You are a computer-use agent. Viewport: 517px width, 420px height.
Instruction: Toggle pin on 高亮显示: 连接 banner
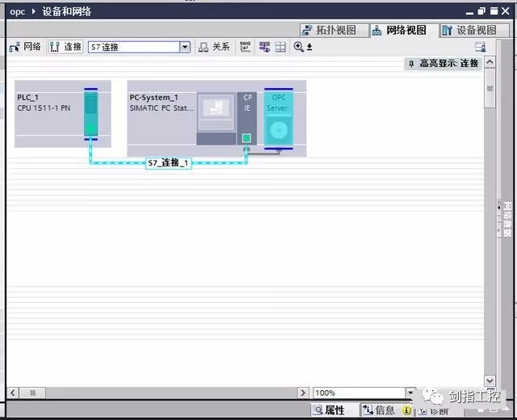pyautogui.click(x=411, y=63)
